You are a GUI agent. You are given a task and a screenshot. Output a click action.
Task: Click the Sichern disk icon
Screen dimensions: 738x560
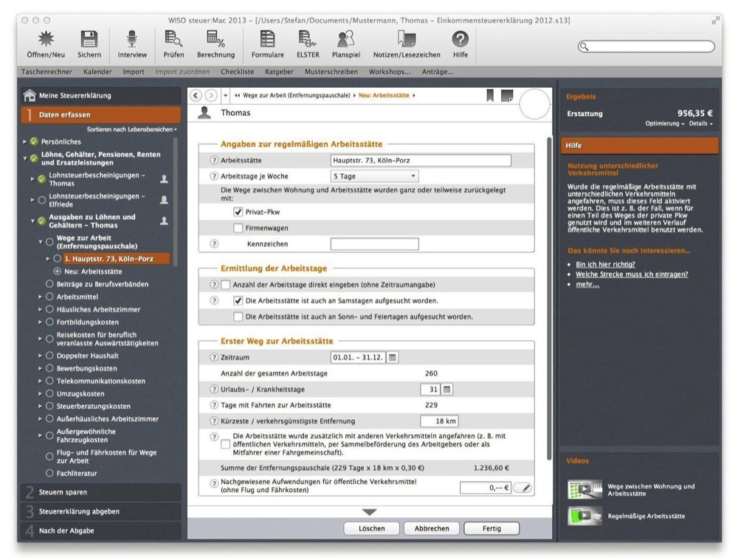click(x=89, y=41)
